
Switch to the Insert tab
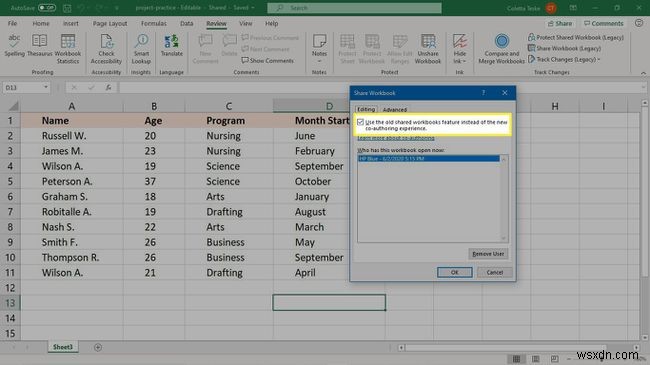click(70, 24)
